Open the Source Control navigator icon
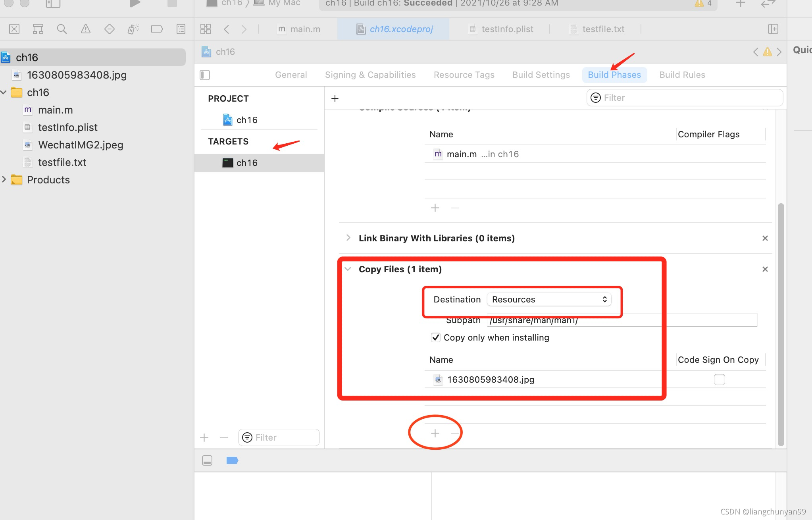Viewport: 812px width, 520px height. [x=14, y=29]
